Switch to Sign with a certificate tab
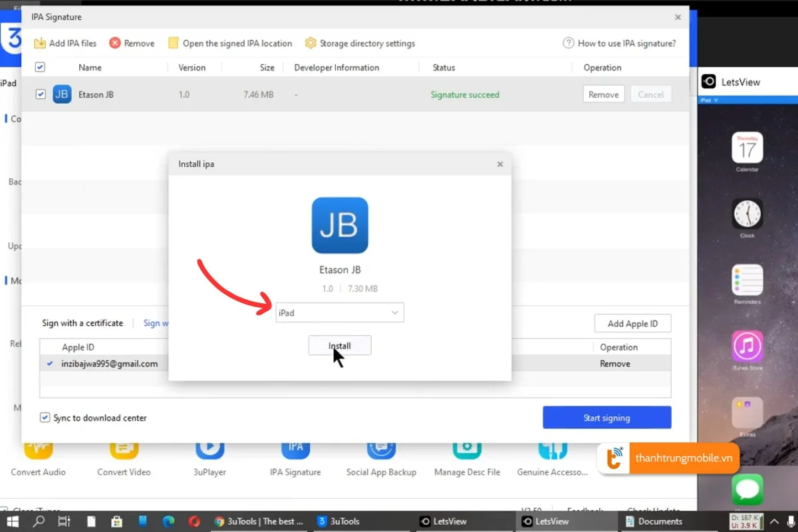Image resolution: width=798 pixels, height=532 pixels. tap(82, 323)
